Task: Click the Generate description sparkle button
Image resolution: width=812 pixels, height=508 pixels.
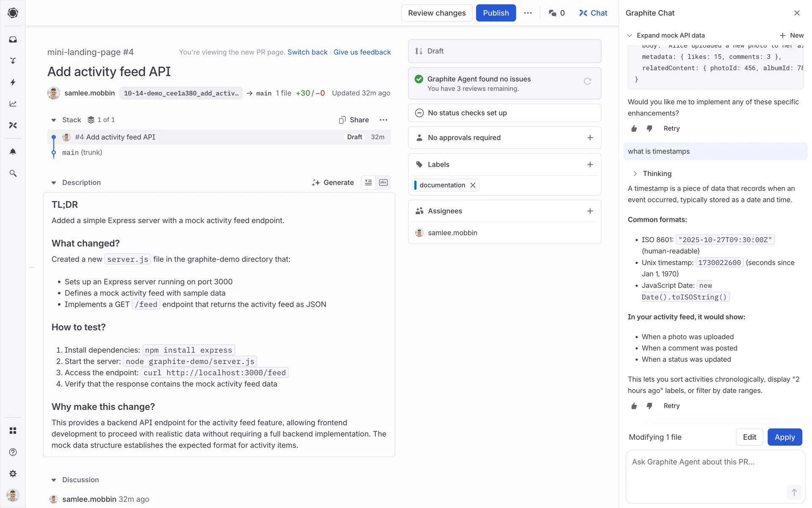Action: click(x=333, y=182)
